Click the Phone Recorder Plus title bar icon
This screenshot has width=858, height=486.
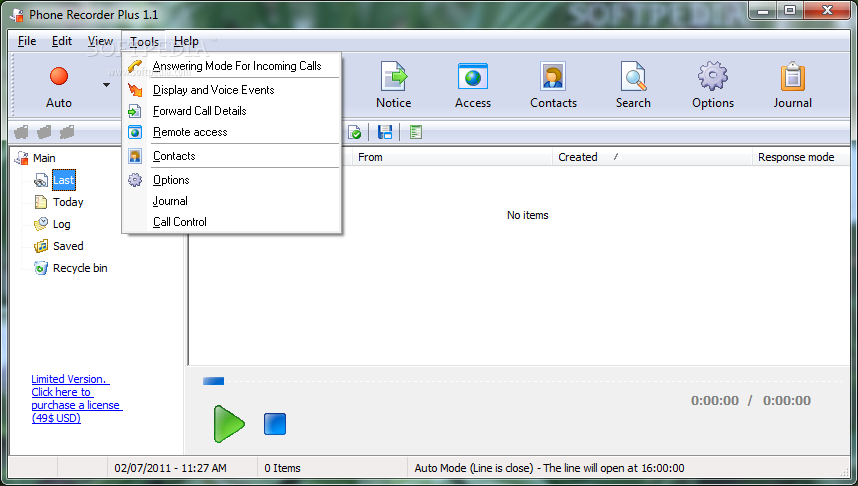18,15
